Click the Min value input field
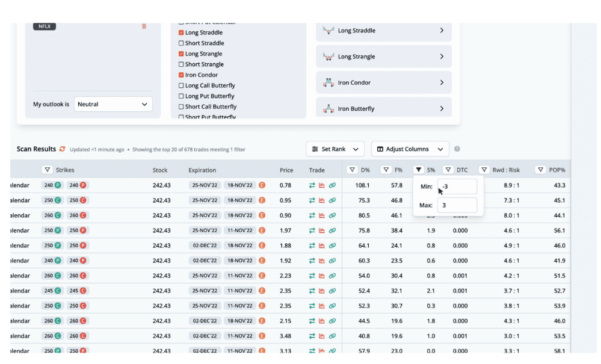This screenshot has width=601, height=364. [457, 187]
